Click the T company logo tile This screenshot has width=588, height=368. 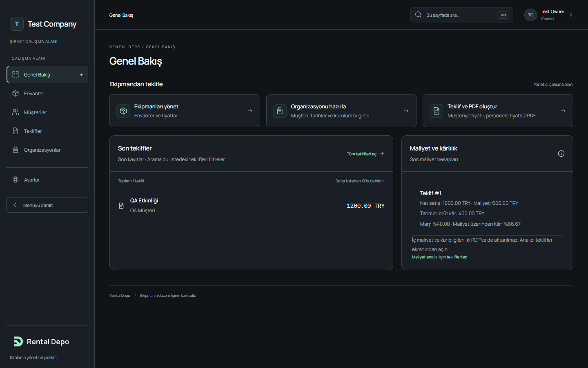[17, 24]
